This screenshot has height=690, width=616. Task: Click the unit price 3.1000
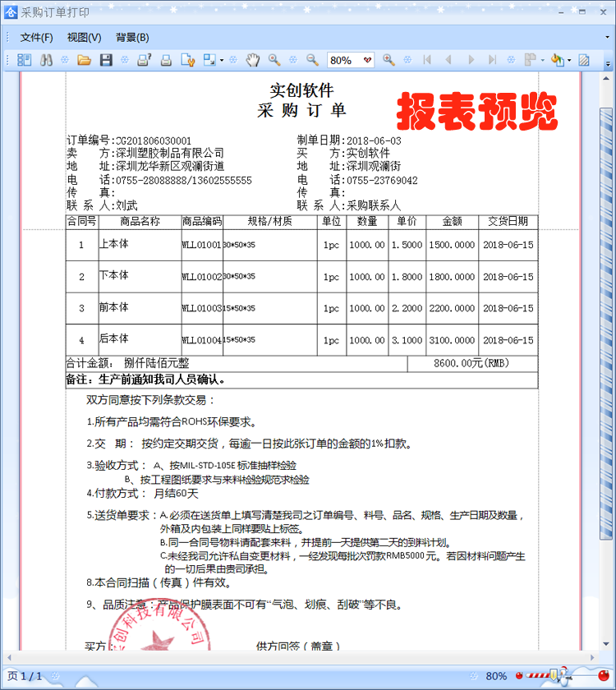[407, 340]
